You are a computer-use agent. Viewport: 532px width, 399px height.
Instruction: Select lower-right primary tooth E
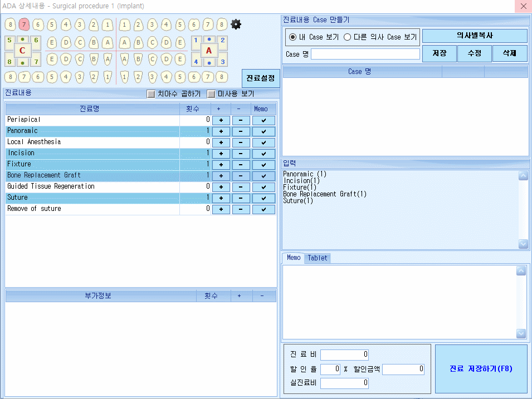coord(180,59)
